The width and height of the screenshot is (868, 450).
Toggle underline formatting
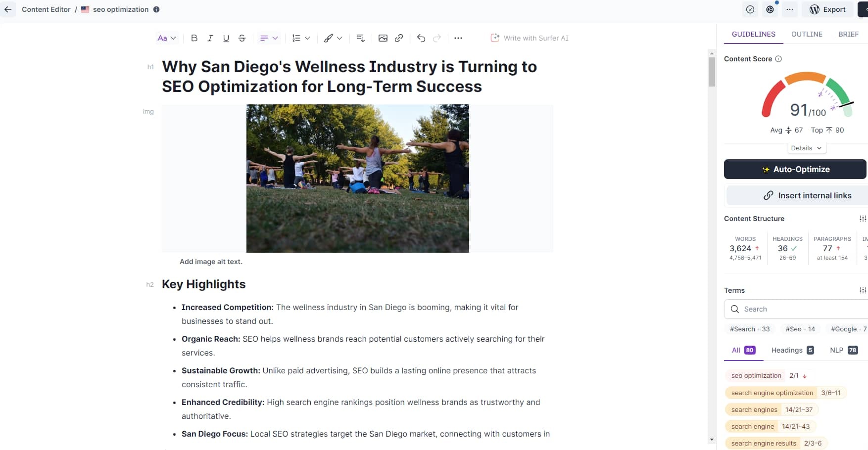coord(226,38)
